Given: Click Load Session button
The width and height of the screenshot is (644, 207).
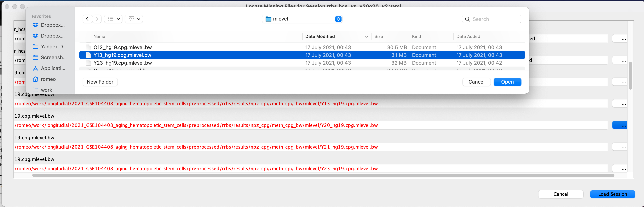Looking at the screenshot, I should pyautogui.click(x=612, y=194).
